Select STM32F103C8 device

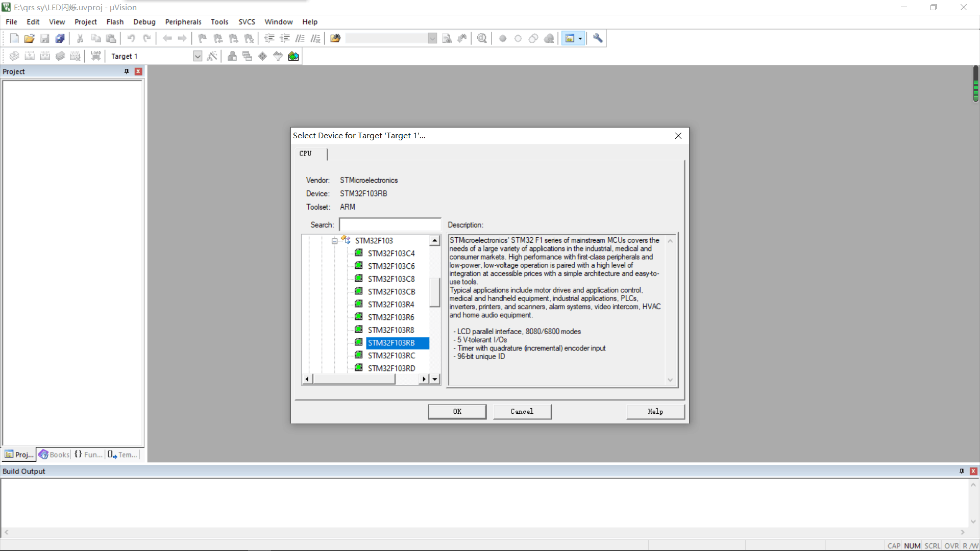(x=391, y=279)
